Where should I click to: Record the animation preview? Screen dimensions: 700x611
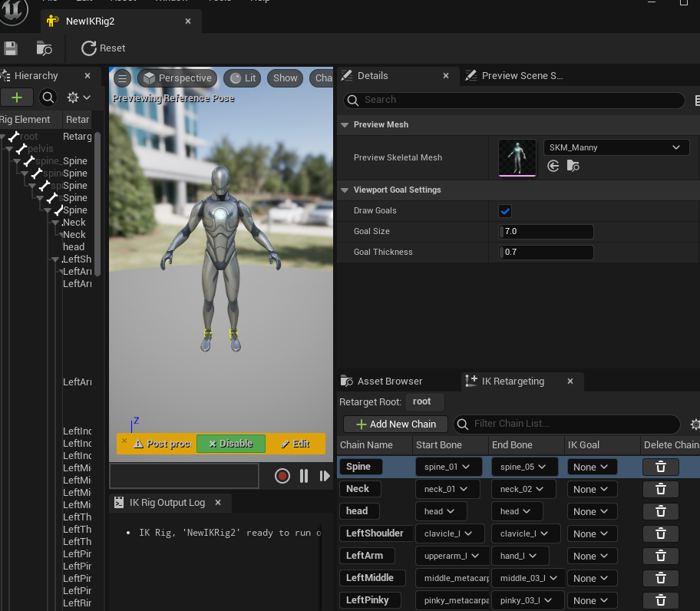coord(282,476)
